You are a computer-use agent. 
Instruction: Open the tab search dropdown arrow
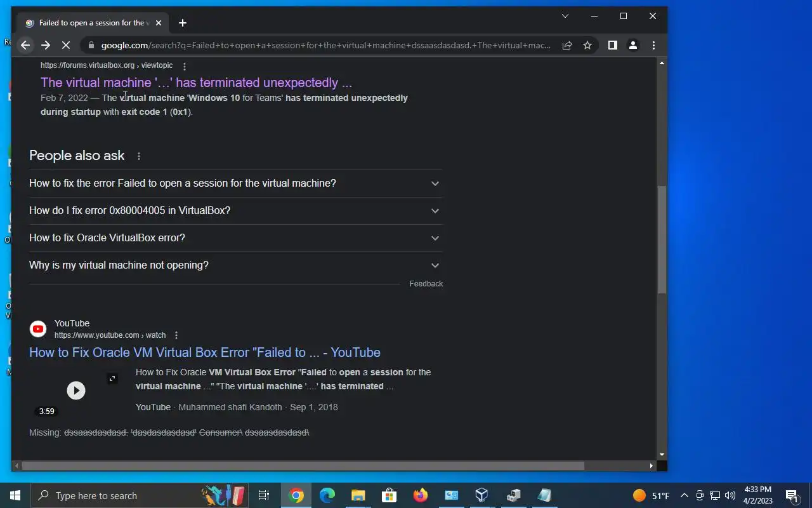[565, 16]
